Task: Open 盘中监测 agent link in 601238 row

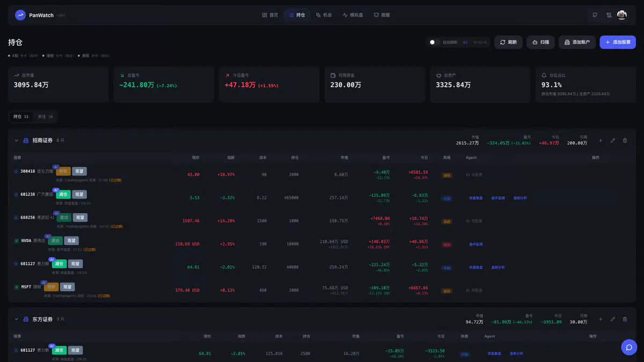Action: point(498,198)
